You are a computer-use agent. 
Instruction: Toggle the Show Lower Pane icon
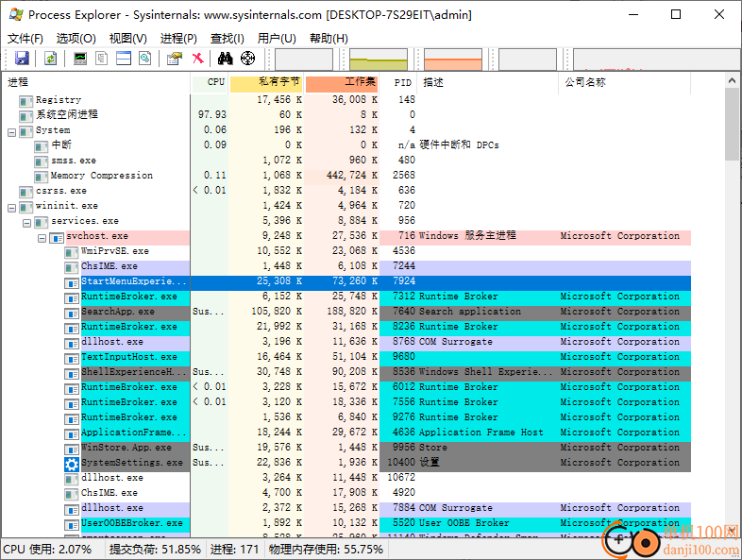(x=124, y=59)
